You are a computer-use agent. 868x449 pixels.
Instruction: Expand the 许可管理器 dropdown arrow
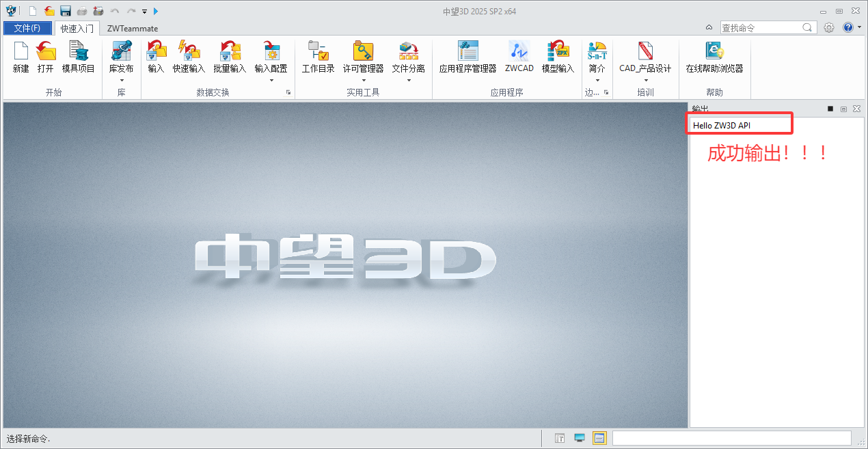coord(364,80)
